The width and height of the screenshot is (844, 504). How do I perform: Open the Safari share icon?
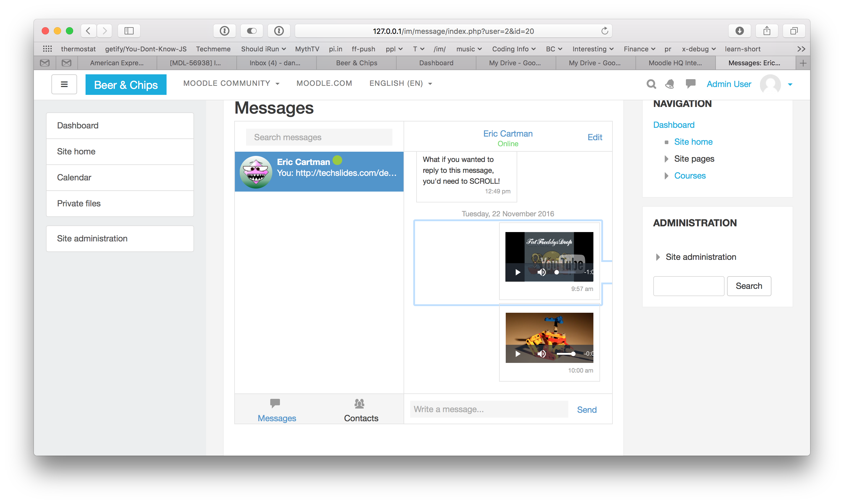click(767, 31)
